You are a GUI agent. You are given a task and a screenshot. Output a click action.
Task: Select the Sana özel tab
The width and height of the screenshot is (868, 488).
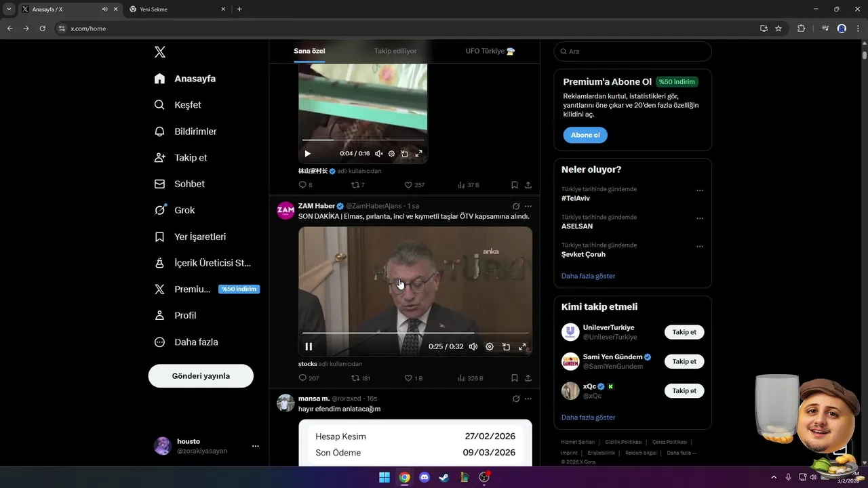(x=309, y=51)
